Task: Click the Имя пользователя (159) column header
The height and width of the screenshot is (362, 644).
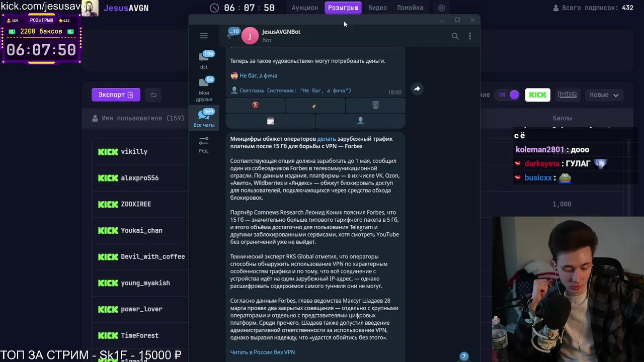Action: (x=138, y=118)
